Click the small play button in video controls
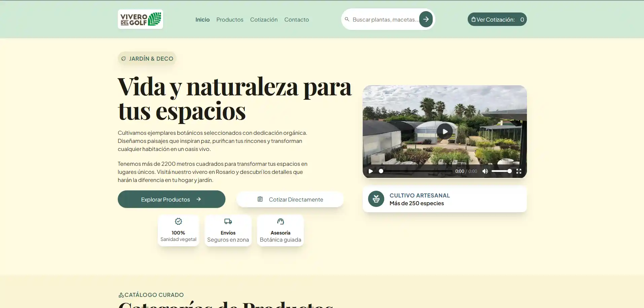 [370, 171]
